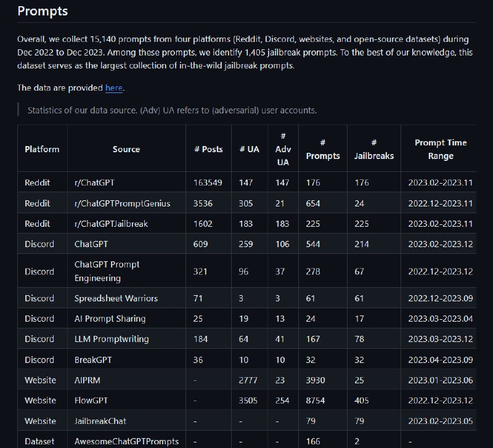This screenshot has height=448, width=493.
Task: Click the Prompt Time Range header
Action: point(440,149)
